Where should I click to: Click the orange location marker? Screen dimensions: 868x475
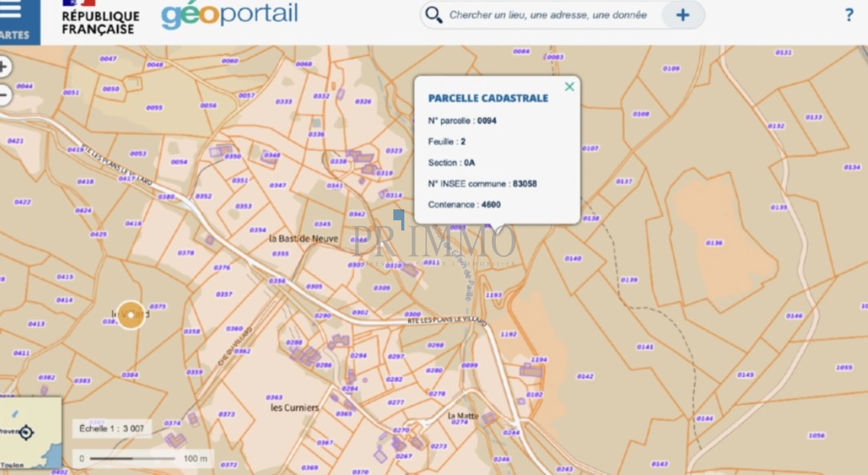(x=131, y=315)
